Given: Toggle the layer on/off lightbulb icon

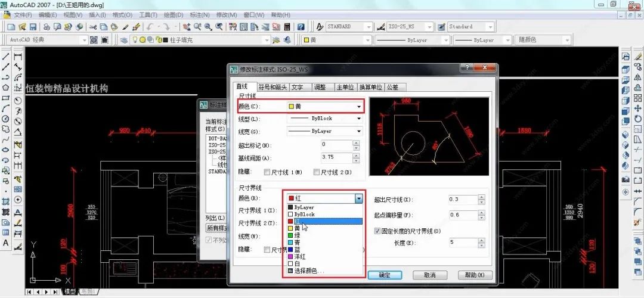Looking at the screenshot, I should (134, 40).
